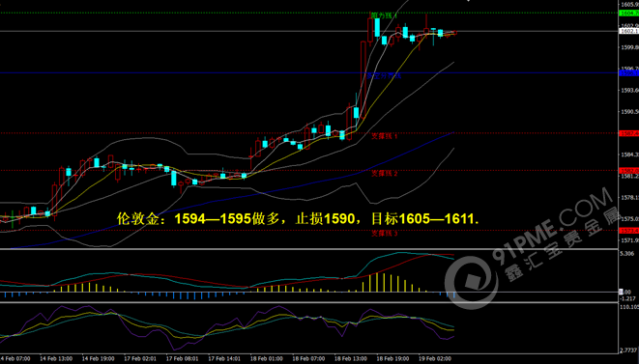Click the 1593.6 price axis value

[629, 90]
